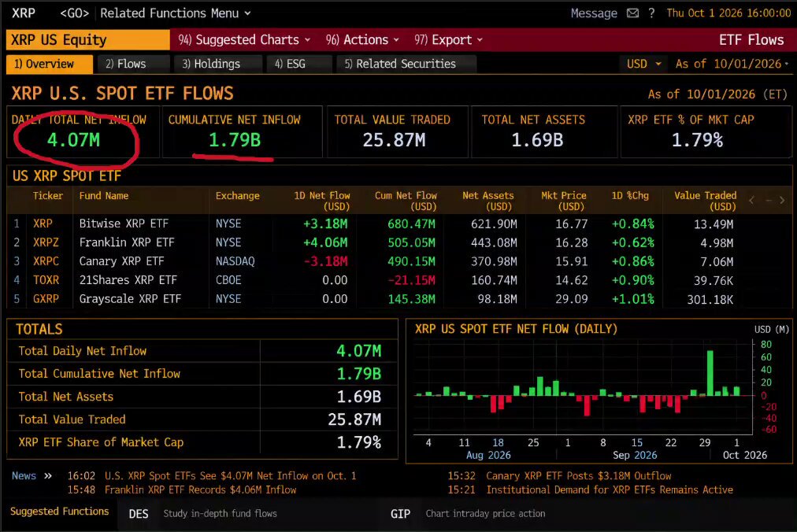This screenshot has height=532, width=797.
Task: Open headline 'Institutional Demand for XRP ETFs Remains Active'
Action: [610, 490]
